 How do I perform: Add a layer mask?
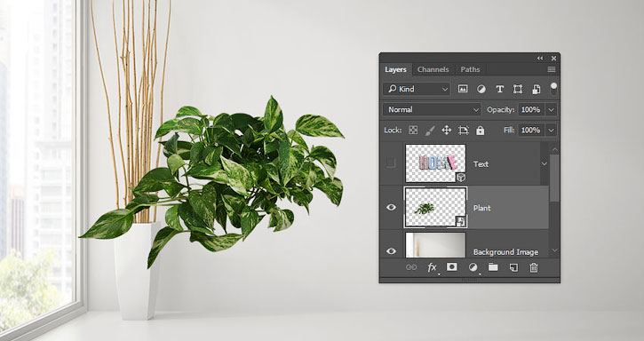click(452, 267)
